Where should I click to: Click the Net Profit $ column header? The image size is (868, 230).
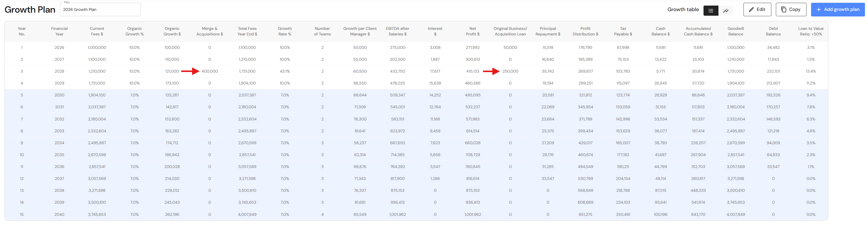click(x=472, y=31)
